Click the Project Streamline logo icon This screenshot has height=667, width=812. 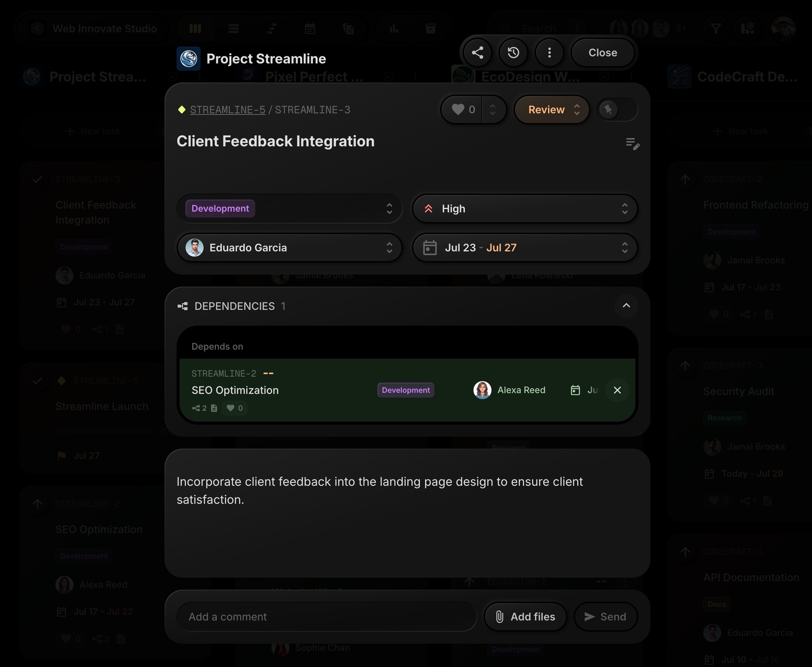pyautogui.click(x=188, y=59)
